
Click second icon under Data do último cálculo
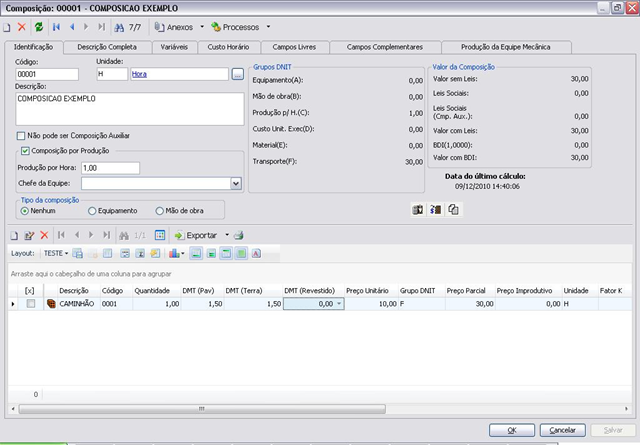(x=436, y=210)
